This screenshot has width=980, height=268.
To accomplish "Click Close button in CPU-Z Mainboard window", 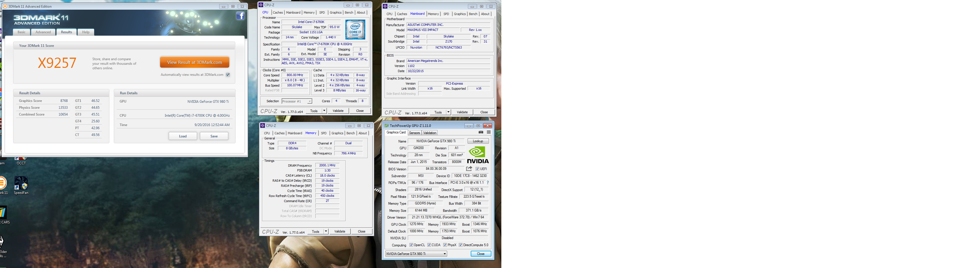I will pos(484,112).
